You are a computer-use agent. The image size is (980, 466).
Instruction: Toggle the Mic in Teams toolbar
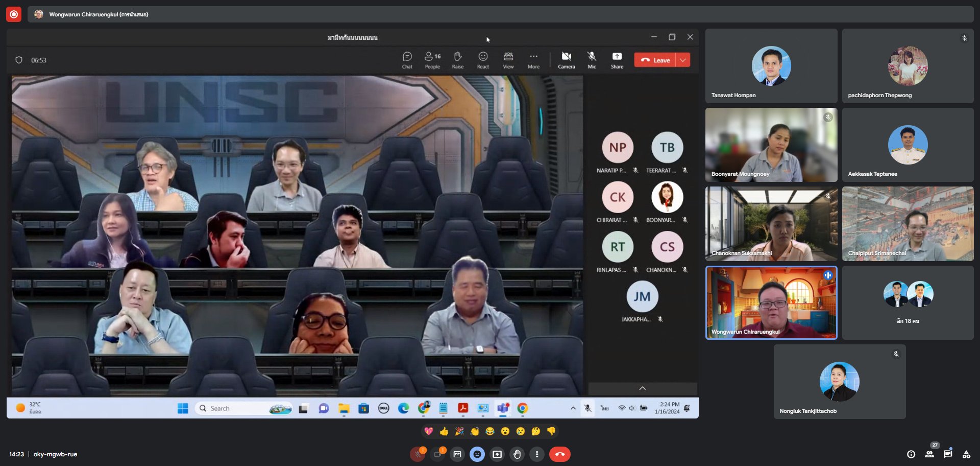click(592, 60)
